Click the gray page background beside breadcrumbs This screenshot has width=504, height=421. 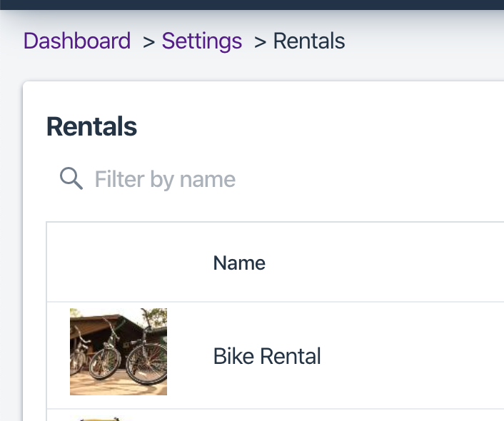click(428, 41)
